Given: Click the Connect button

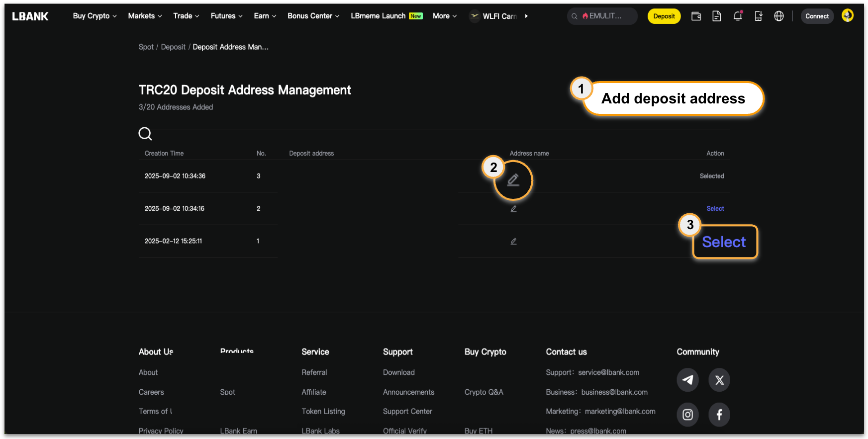Looking at the screenshot, I should pos(817,16).
